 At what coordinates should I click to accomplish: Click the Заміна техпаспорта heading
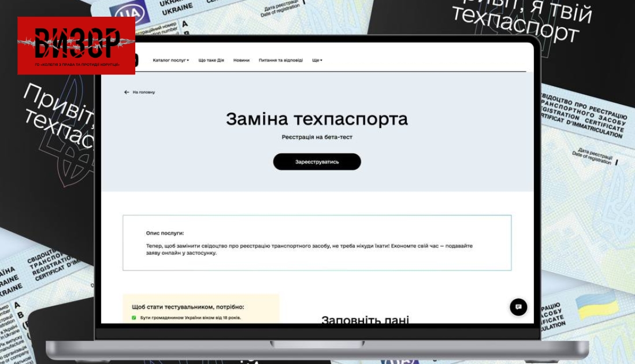pos(317,119)
